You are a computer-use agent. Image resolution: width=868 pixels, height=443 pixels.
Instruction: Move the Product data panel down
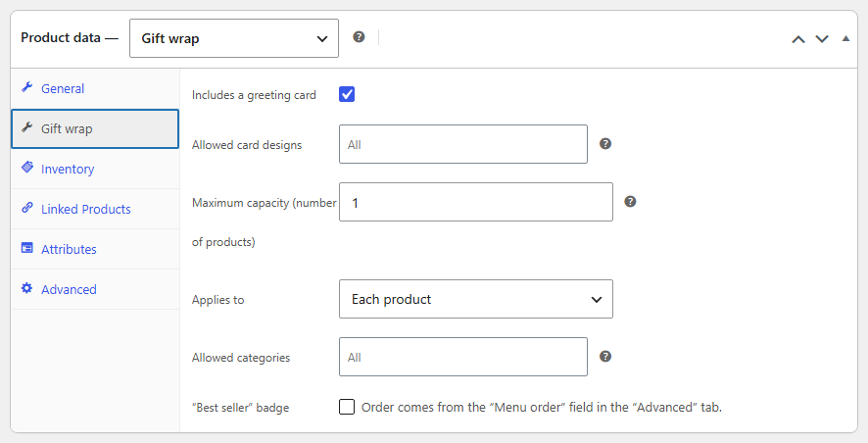822,39
